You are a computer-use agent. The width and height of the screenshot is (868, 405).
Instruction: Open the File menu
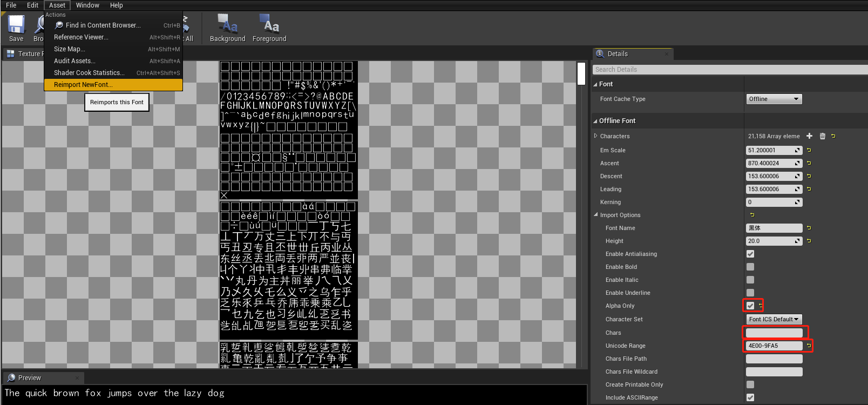point(11,5)
